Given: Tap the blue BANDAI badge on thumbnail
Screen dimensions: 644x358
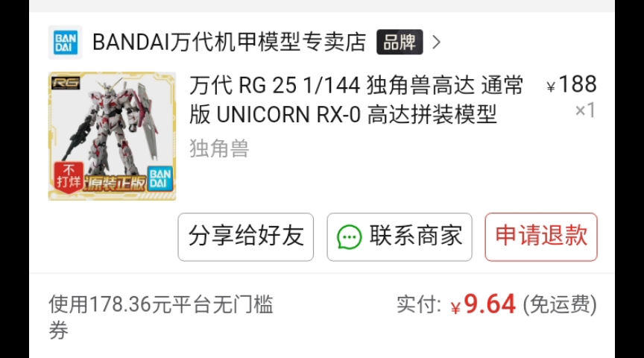Looking at the screenshot, I should 160,178.
